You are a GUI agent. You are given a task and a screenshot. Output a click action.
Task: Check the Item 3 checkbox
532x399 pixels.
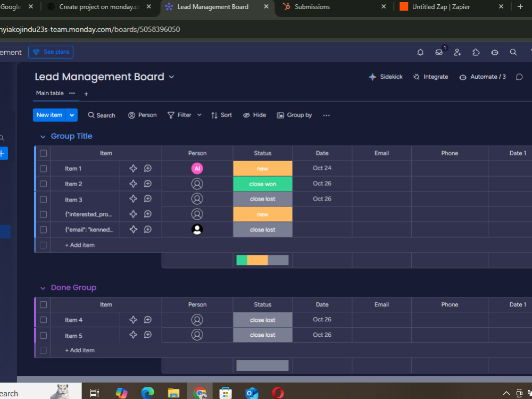pos(43,199)
